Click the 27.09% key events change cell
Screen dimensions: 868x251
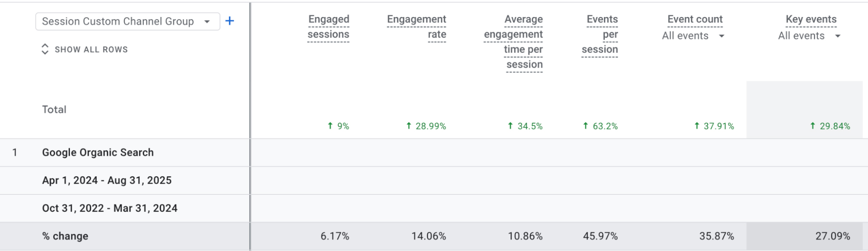click(832, 236)
